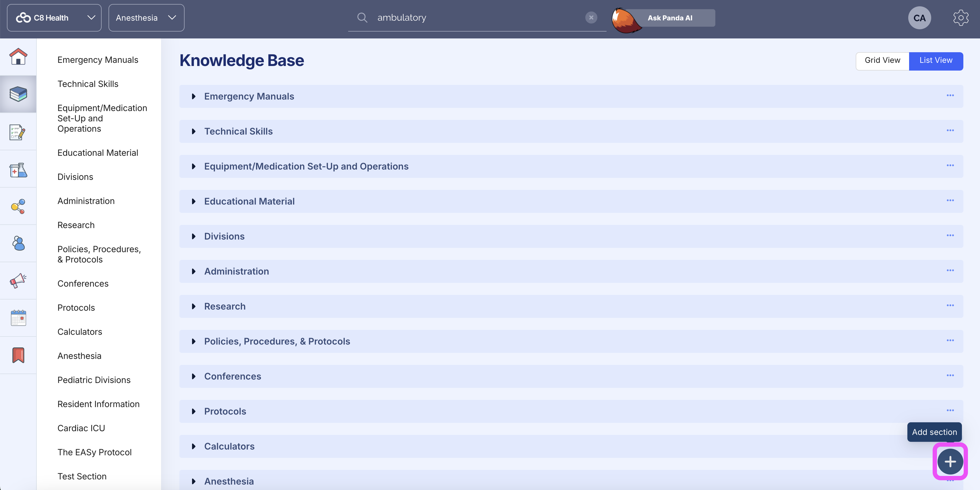Open options menu for Conferences row

(950, 375)
